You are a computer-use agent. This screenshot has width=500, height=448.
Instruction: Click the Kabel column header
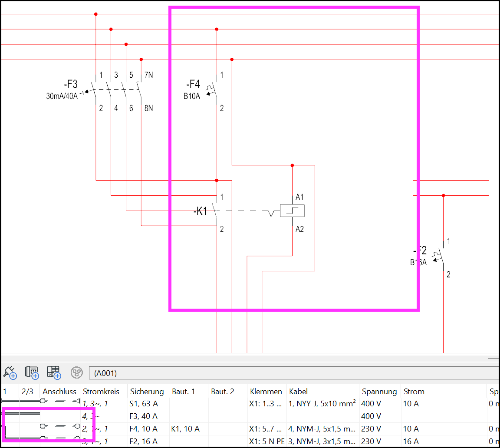pyautogui.click(x=299, y=391)
